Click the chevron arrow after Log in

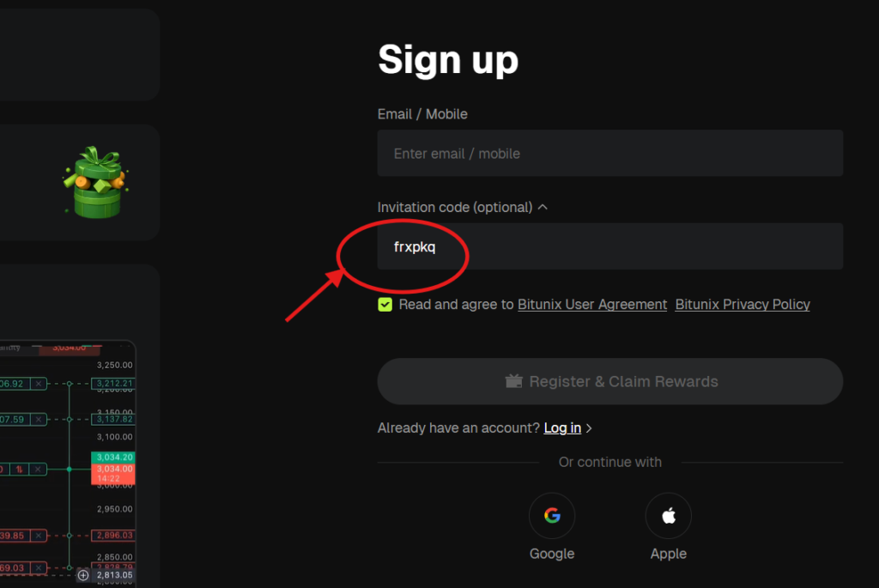588,427
